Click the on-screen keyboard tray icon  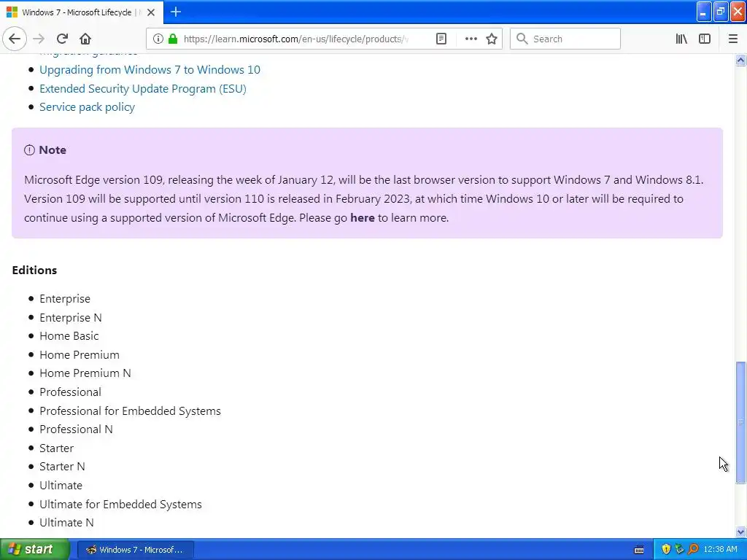tap(639, 550)
